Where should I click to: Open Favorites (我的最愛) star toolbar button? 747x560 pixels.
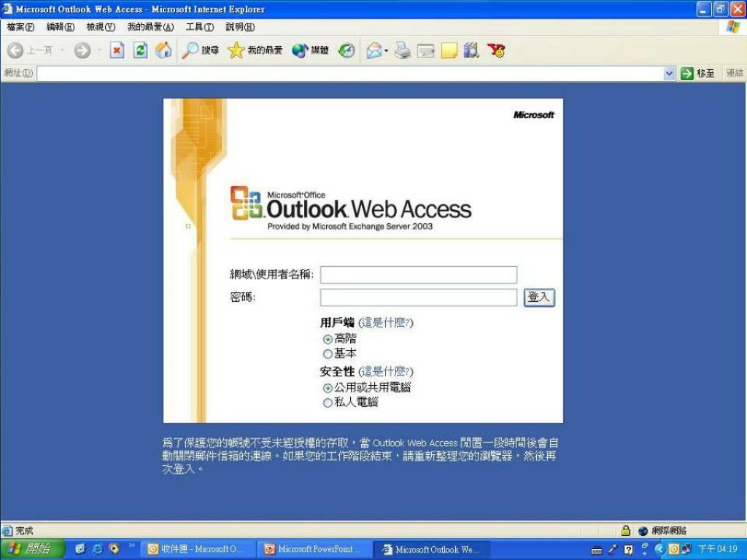(x=255, y=50)
